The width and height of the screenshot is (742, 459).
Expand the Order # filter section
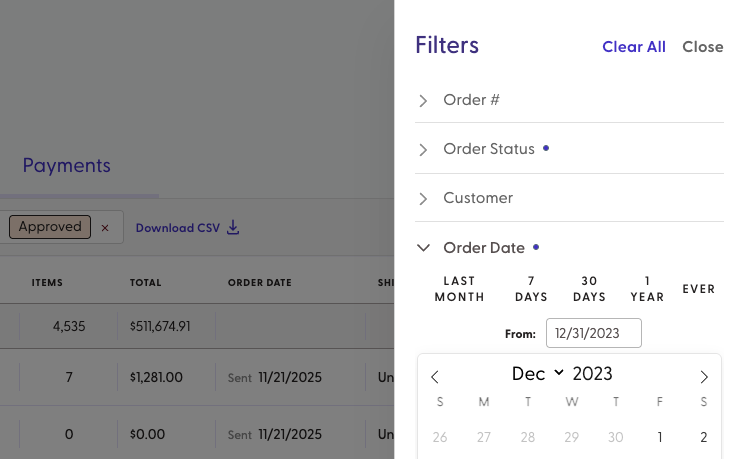471,100
